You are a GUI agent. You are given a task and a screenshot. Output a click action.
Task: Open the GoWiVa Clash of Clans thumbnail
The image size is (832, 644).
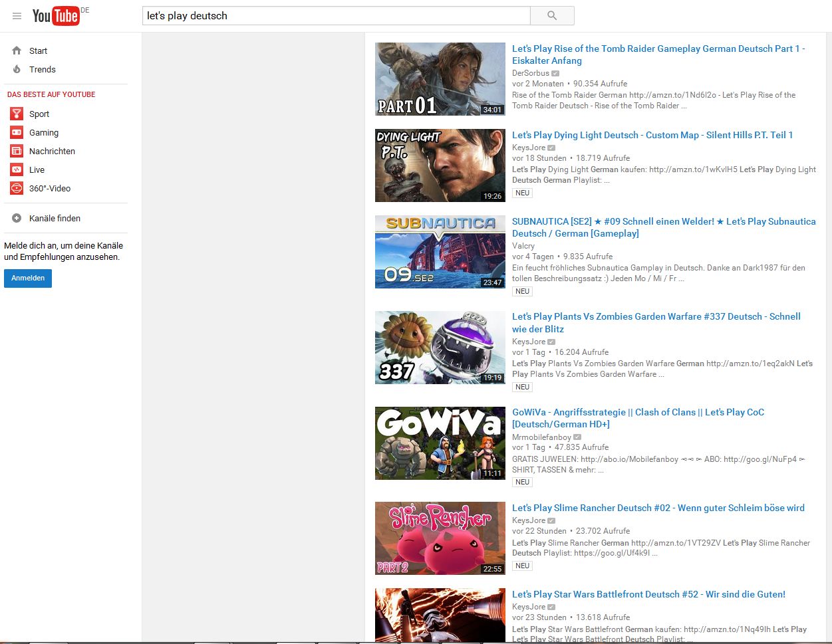(440, 443)
